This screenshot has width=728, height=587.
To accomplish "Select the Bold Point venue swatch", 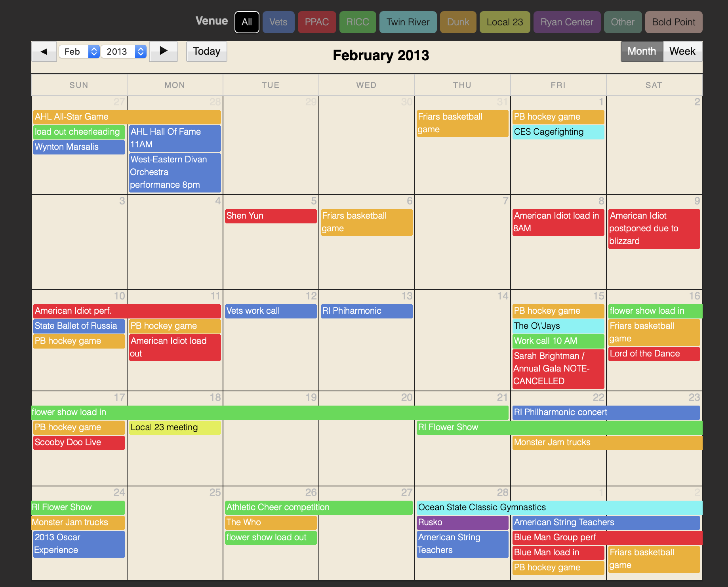I will click(673, 22).
